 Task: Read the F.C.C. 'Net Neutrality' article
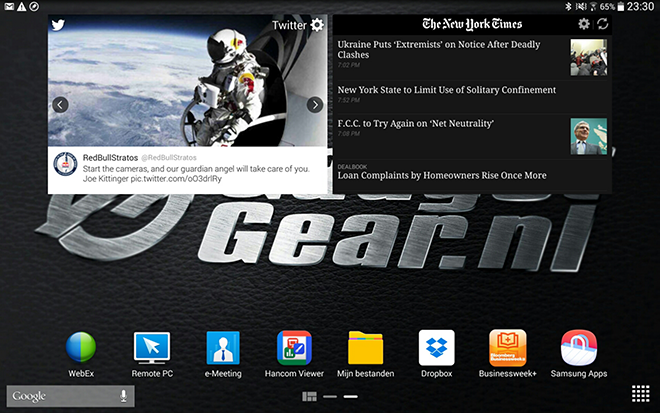(x=415, y=123)
